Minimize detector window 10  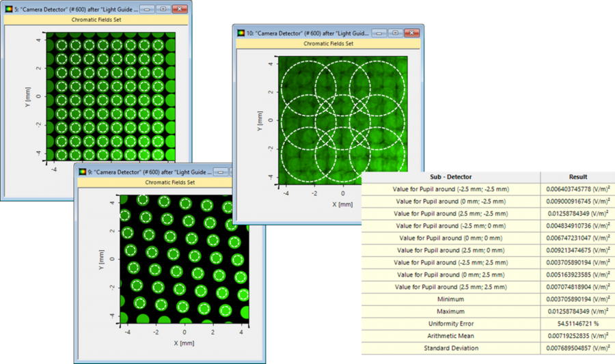coord(379,33)
